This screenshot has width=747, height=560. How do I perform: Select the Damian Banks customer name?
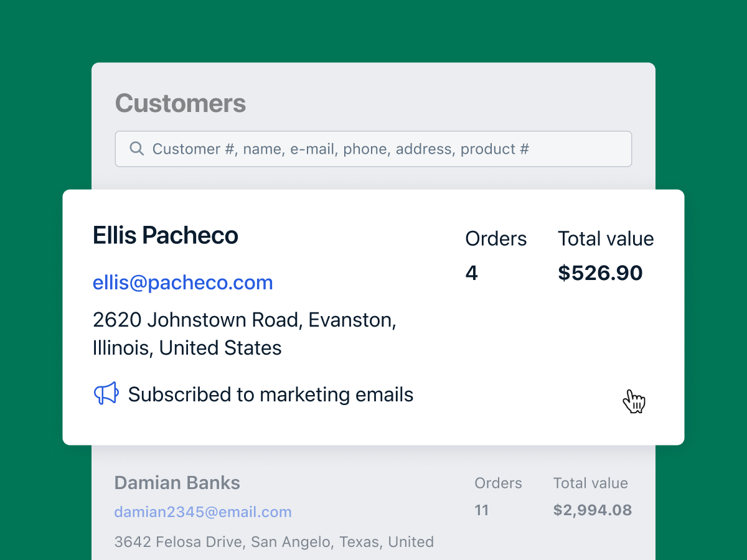pyautogui.click(x=177, y=483)
